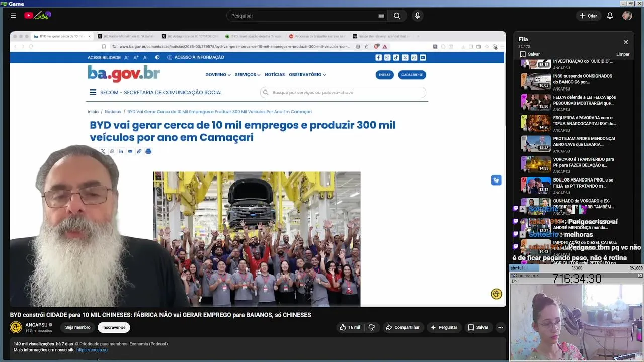Screen dimensions: 644x362
Task: Click the Notícias breadcrumb link
Action: coord(113,112)
